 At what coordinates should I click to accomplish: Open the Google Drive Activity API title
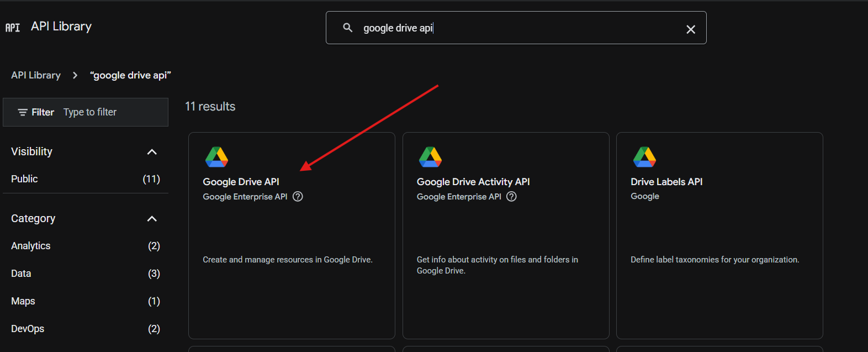tap(473, 182)
